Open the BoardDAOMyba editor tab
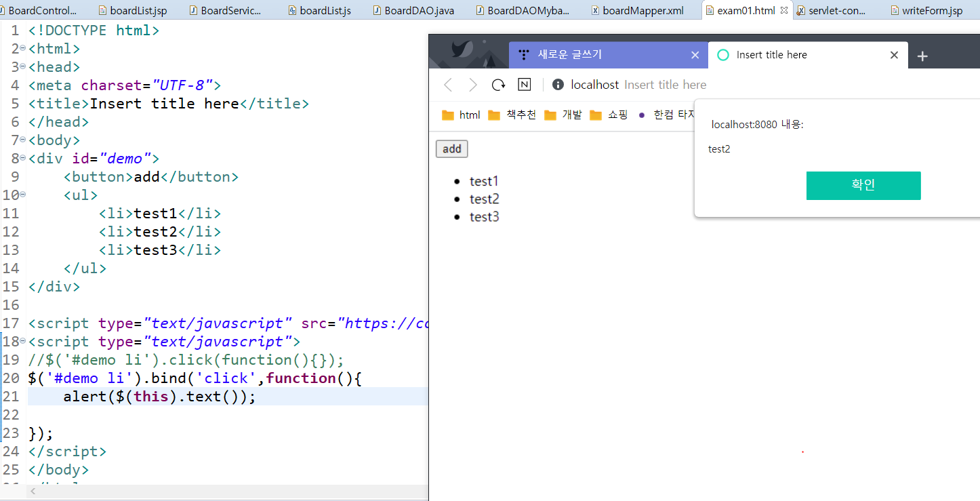This screenshot has height=501, width=980. point(522,11)
